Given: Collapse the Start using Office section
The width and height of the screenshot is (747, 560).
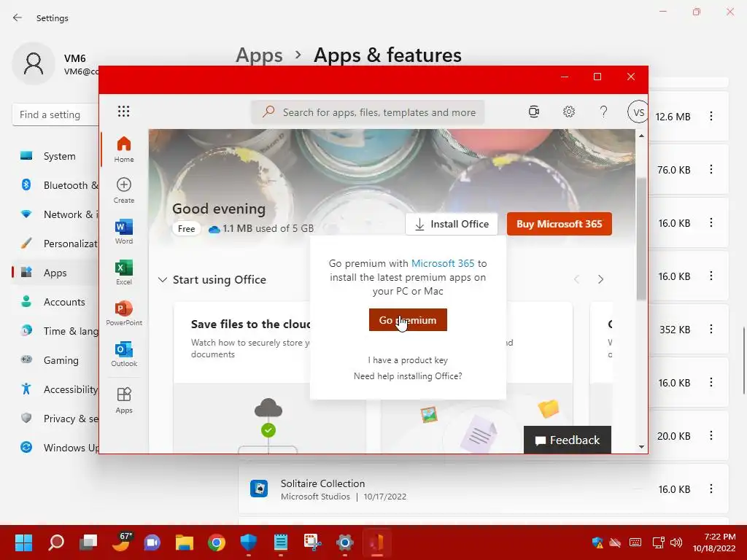Looking at the screenshot, I should point(163,279).
